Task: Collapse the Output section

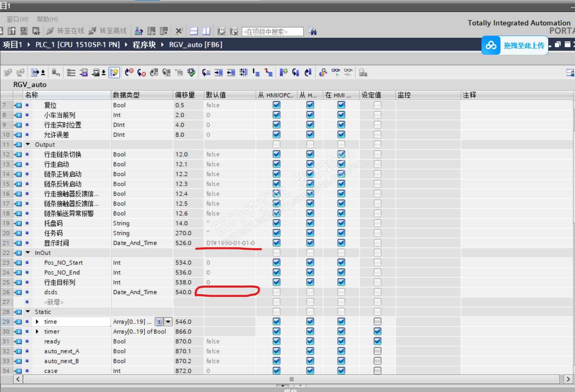Action: tap(28, 144)
